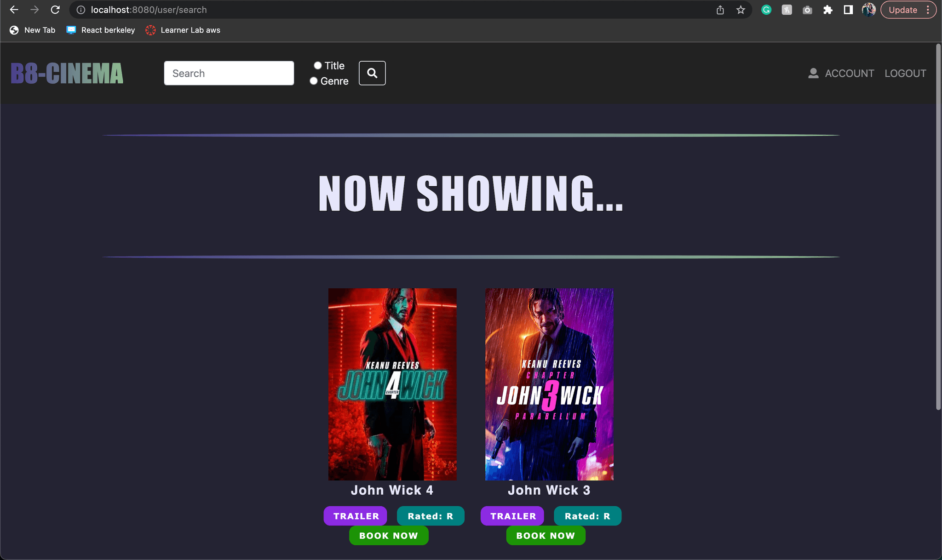Open the Learner Lab aws bookmark

coord(183,30)
